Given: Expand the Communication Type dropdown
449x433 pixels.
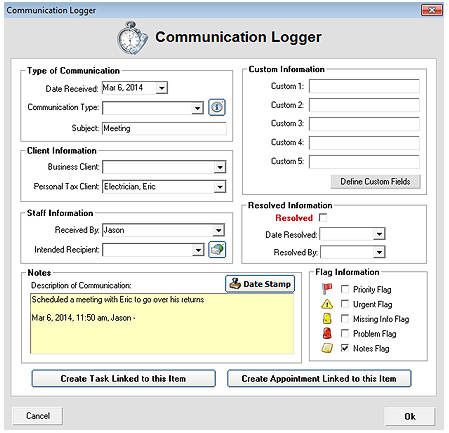Looking at the screenshot, I should click(x=198, y=108).
